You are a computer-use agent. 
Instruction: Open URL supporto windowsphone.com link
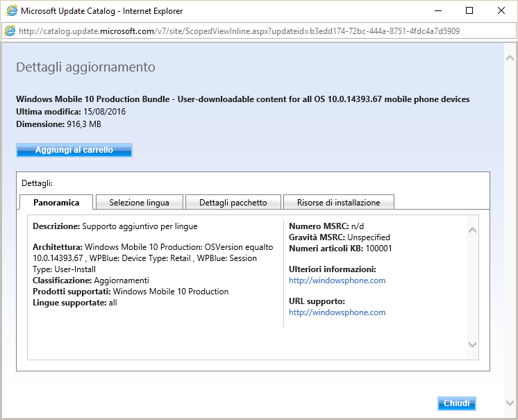click(x=337, y=312)
